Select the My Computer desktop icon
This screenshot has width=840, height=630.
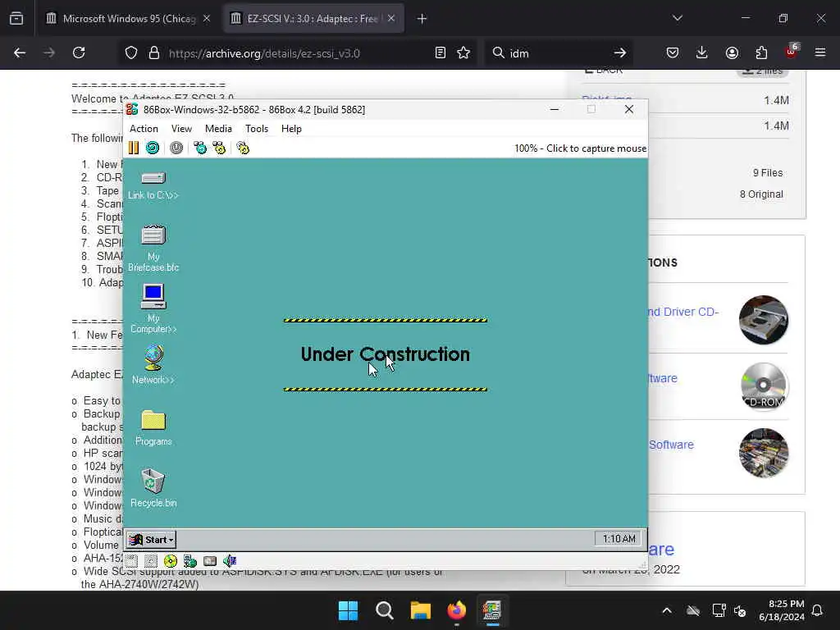153,309
